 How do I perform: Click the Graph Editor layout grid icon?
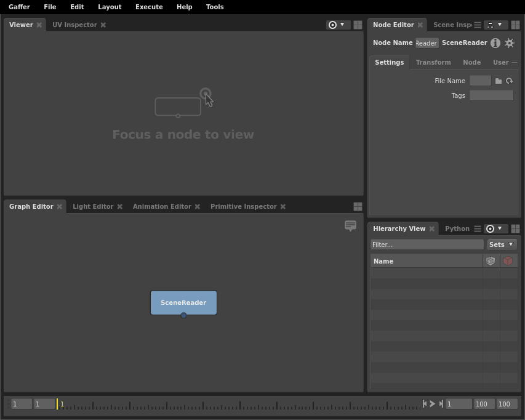pyautogui.click(x=358, y=207)
